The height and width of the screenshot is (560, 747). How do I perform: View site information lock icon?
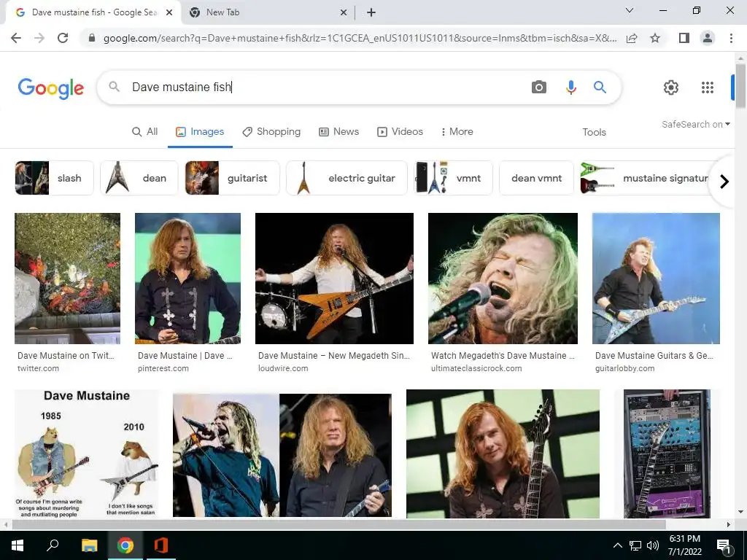pyautogui.click(x=92, y=38)
